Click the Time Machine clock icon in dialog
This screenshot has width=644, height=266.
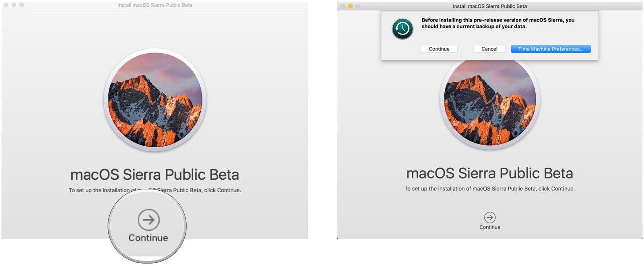click(x=402, y=29)
